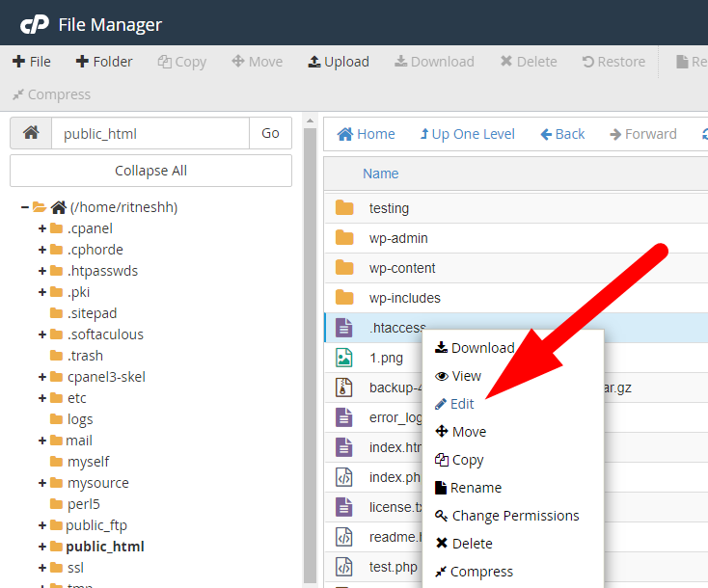Choose Copy from the context menu
This screenshot has width=708, height=588.
tap(459, 460)
